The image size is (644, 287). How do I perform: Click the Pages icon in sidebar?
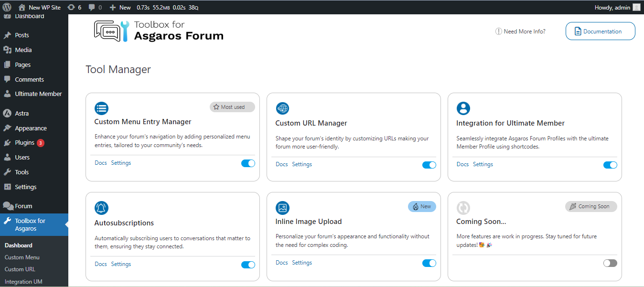tap(7, 64)
